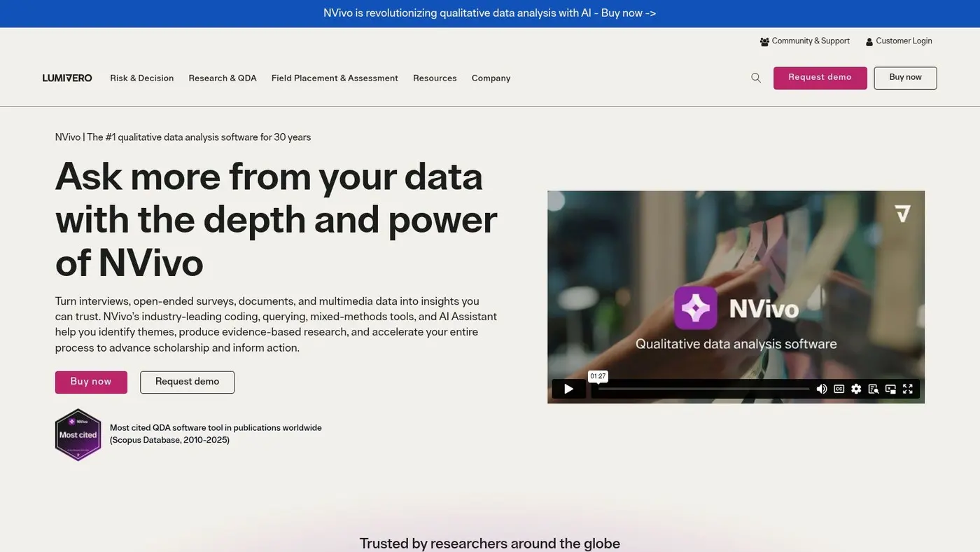Click the Customer Login user icon

click(x=869, y=42)
